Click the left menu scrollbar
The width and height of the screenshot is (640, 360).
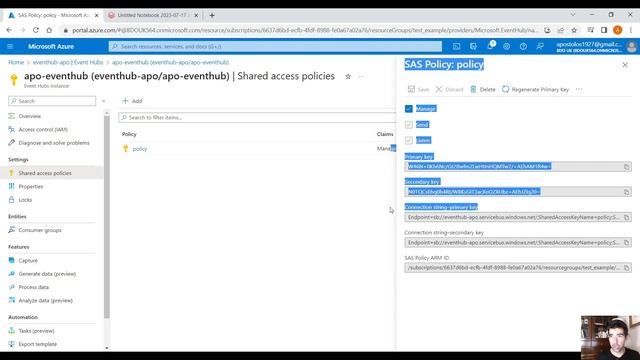(x=107, y=216)
